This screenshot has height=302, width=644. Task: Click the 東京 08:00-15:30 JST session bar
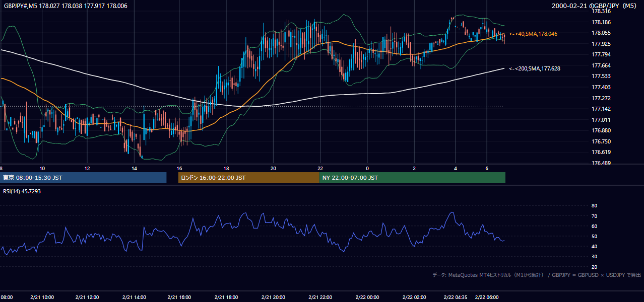[83, 178]
